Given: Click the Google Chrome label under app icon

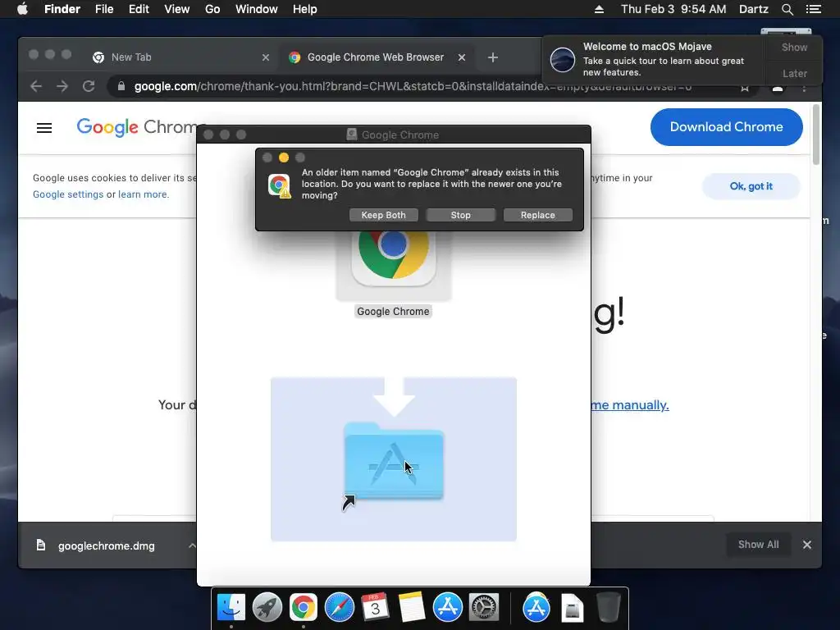Looking at the screenshot, I should [x=393, y=311].
